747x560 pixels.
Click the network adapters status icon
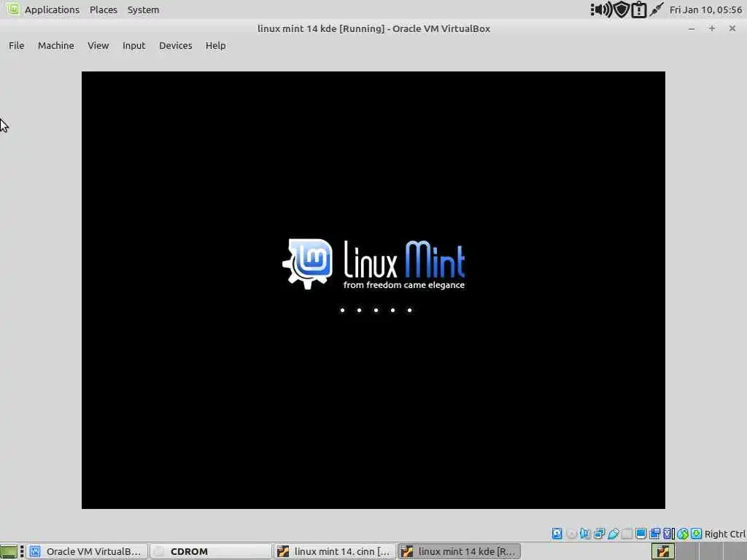[600, 533]
